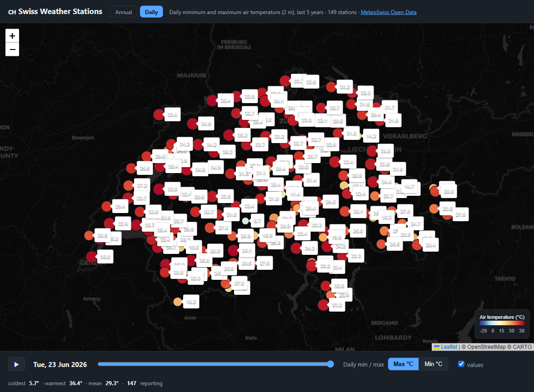
Task: Select the station marker labeled 5.7
Action: (245, 221)
